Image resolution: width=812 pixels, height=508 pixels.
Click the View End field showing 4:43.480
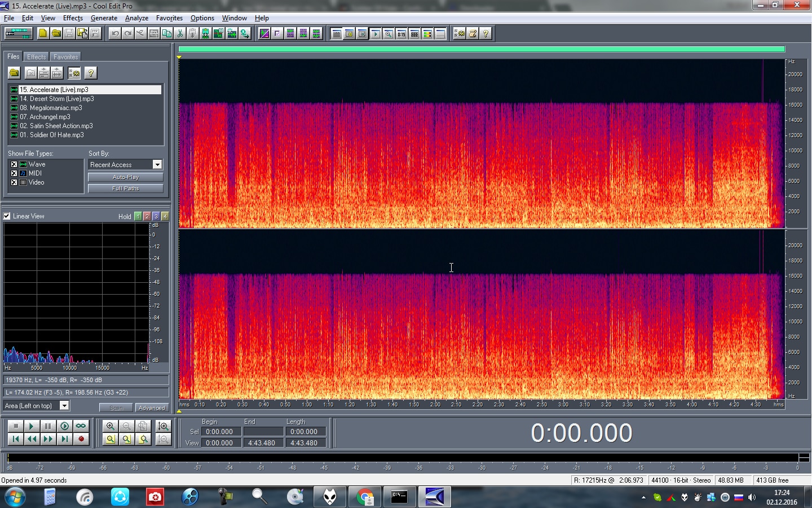point(263,443)
